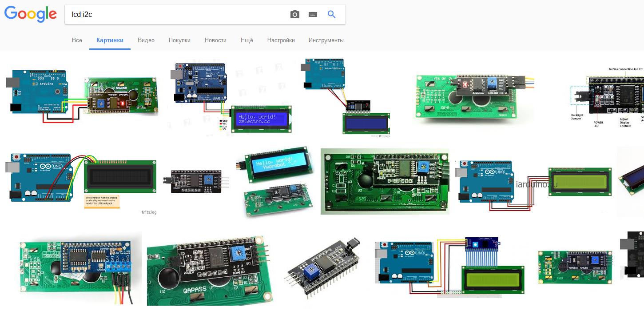The width and height of the screenshot is (644, 311).
Task: Open '16 Pins Connection to LCD' diagram
Action: coord(606,96)
